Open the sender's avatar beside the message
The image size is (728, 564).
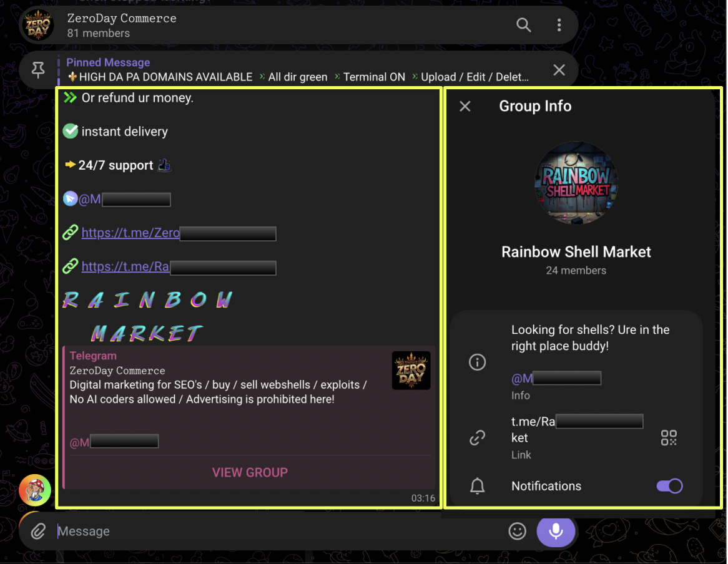point(35,490)
